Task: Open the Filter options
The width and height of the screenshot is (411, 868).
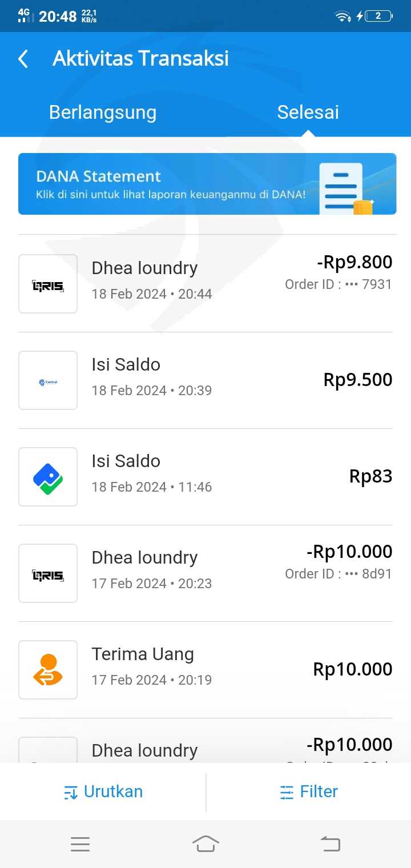Action: coord(309,791)
